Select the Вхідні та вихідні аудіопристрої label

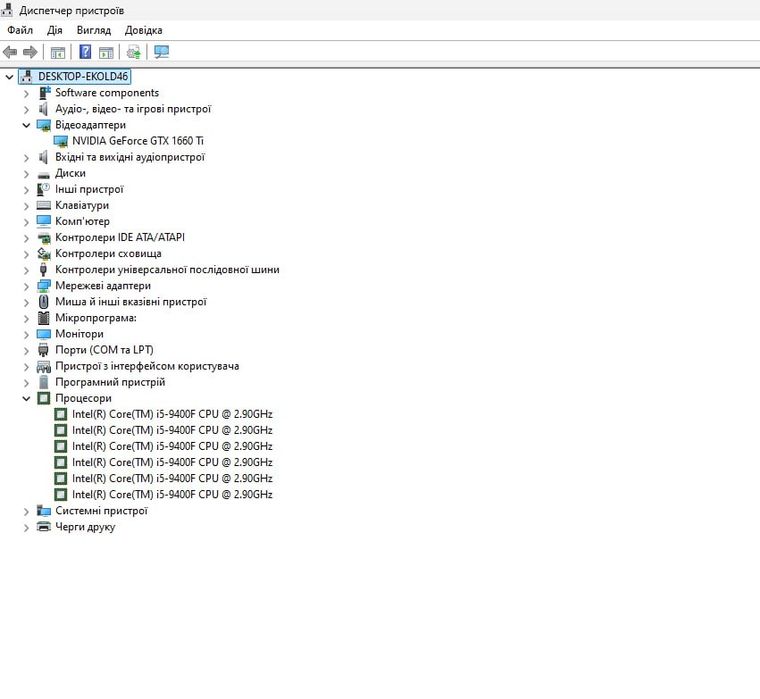pos(130,157)
